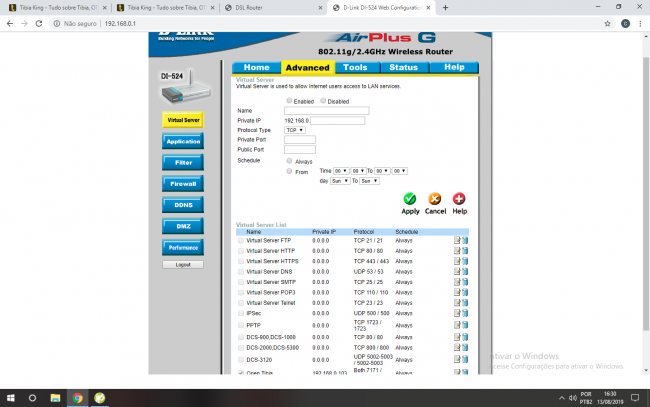Delete the Virtual Server FTP entry
The height and width of the screenshot is (407, 650).
coord(465,240)
